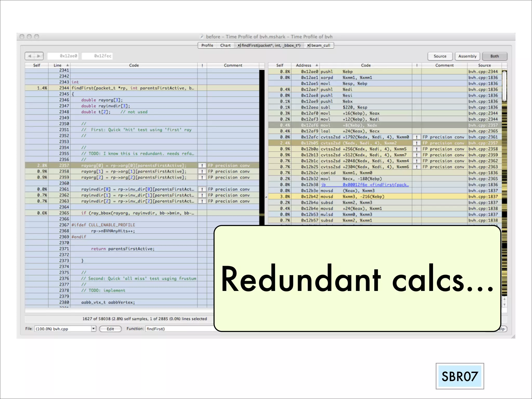Click the advice icon at address 0x12b25

[417, 167]
